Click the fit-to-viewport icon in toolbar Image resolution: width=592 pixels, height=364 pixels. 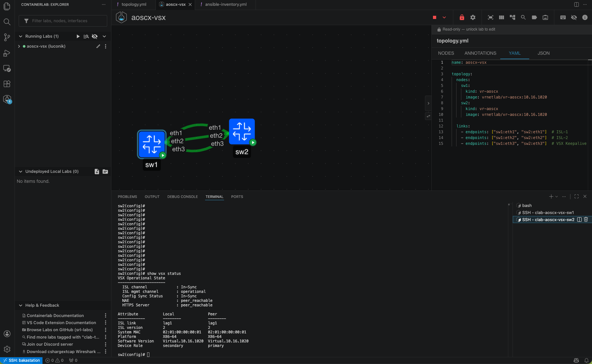click(491, 17)
